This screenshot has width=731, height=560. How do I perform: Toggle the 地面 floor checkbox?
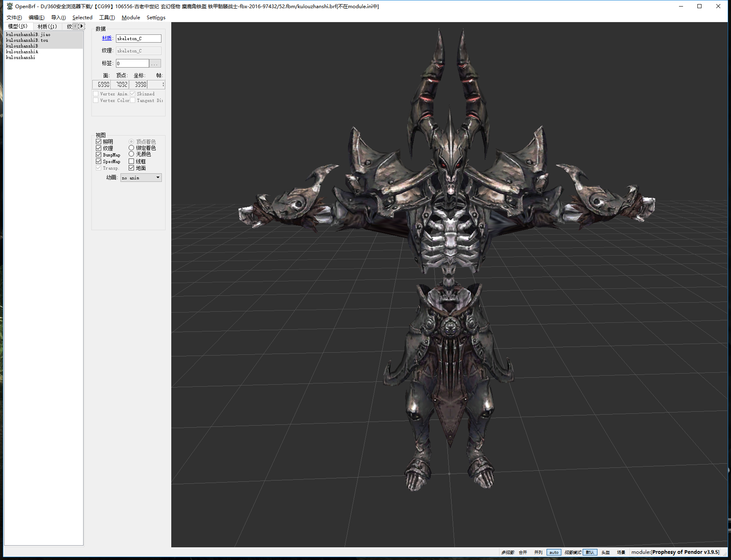132,168
